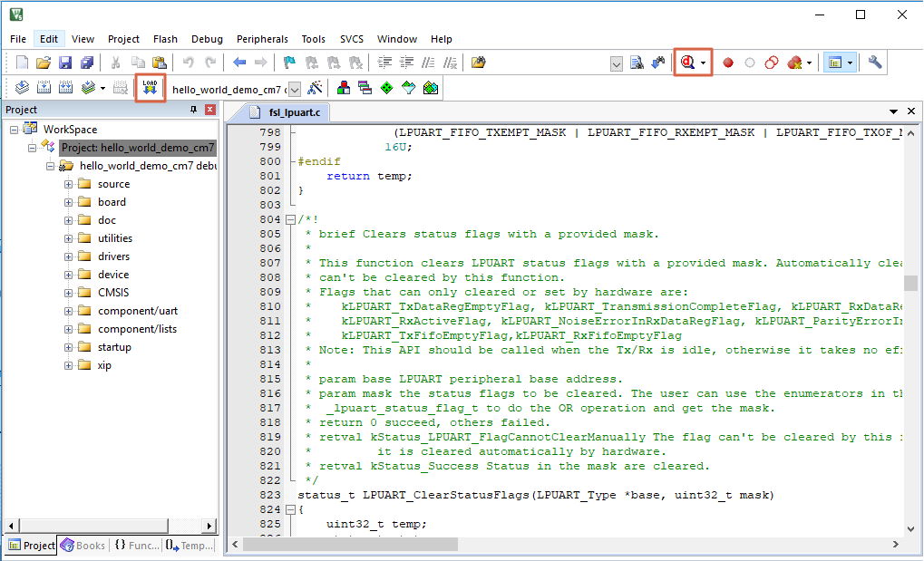This screenshot has height=561, width=924.
Task: Click the Manage Run-Time Environment green diamond icon
Action: tap(387, 88)
